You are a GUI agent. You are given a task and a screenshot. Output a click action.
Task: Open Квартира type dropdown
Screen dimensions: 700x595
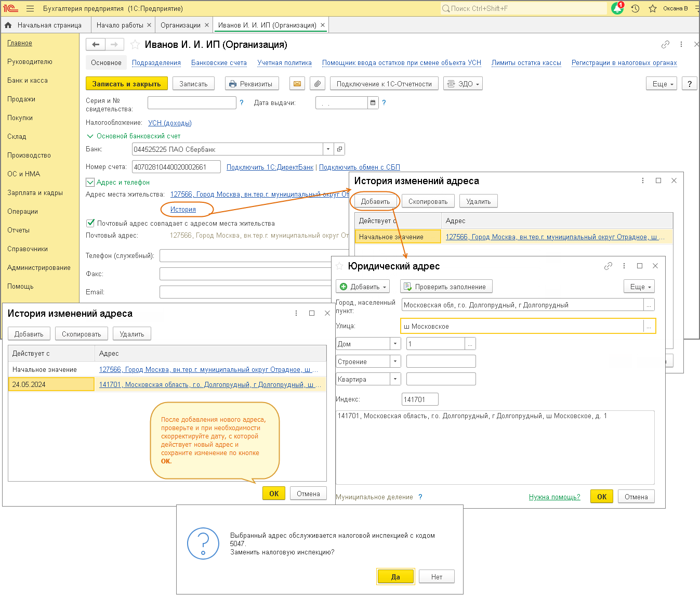[x=395, y=379]
